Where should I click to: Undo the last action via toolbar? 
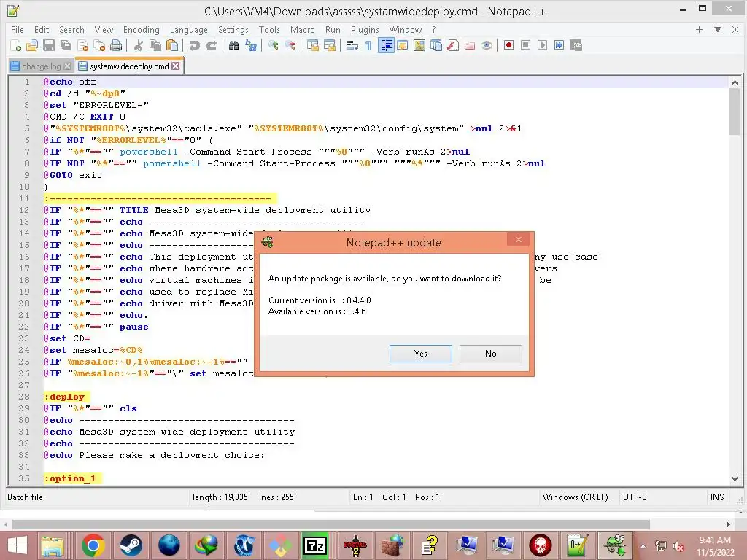194,45
